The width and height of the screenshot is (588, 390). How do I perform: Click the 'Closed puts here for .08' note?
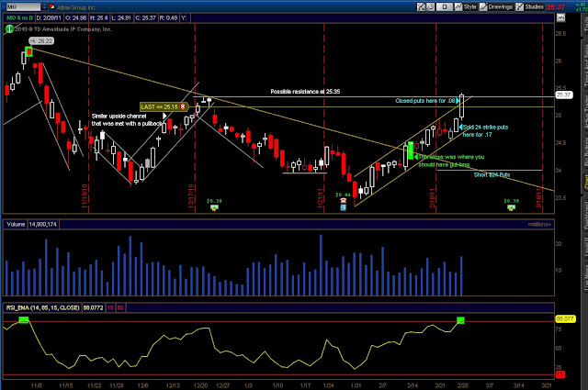(x=424, y=101)
